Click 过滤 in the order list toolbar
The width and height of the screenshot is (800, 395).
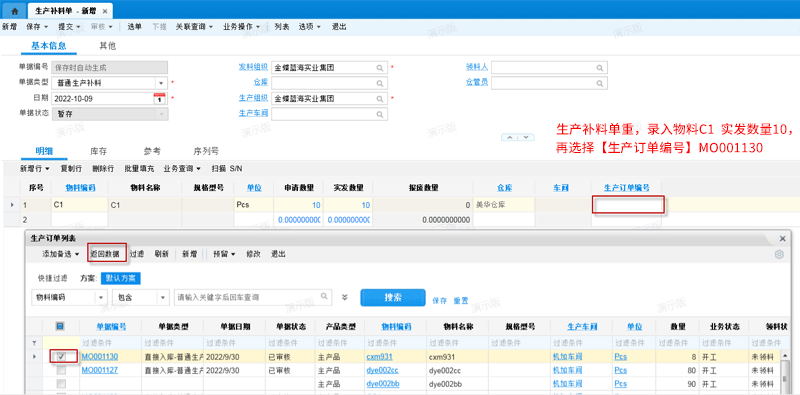[136, 254]
